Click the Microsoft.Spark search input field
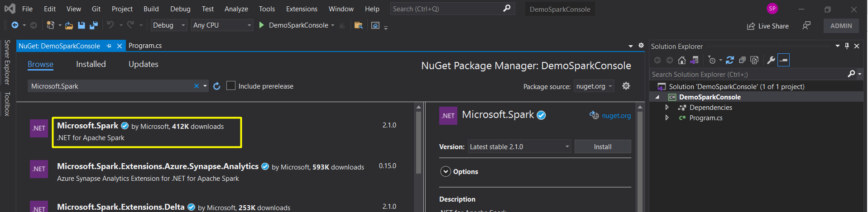 click(x=111, y=86)
